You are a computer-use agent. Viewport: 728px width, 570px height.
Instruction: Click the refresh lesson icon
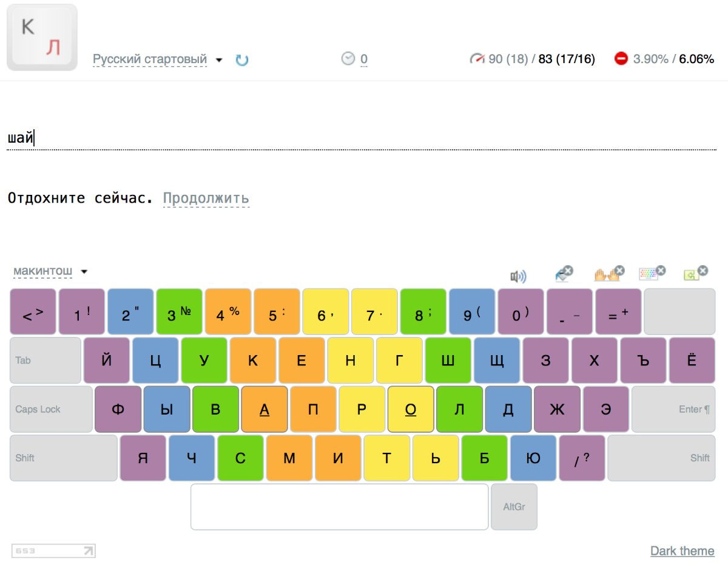[x=242, y=59]
